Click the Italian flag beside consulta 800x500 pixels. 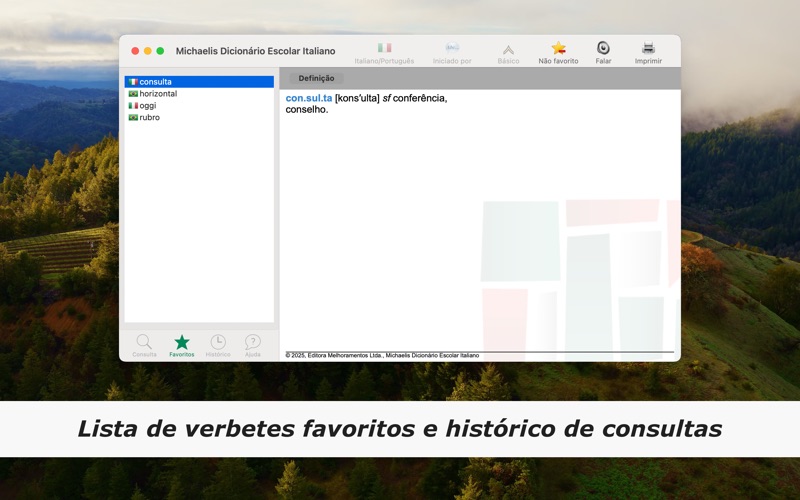pyautogui.click(x=133, y=82)
